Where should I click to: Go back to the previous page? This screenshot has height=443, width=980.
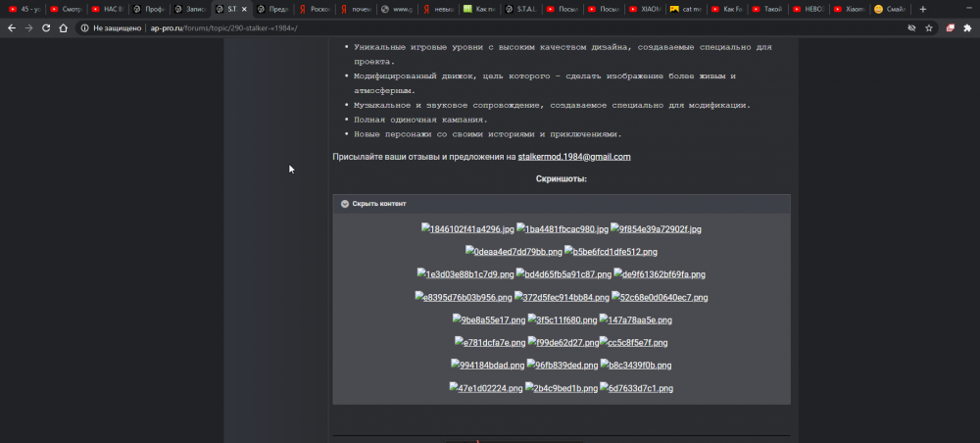pos(12,28)
